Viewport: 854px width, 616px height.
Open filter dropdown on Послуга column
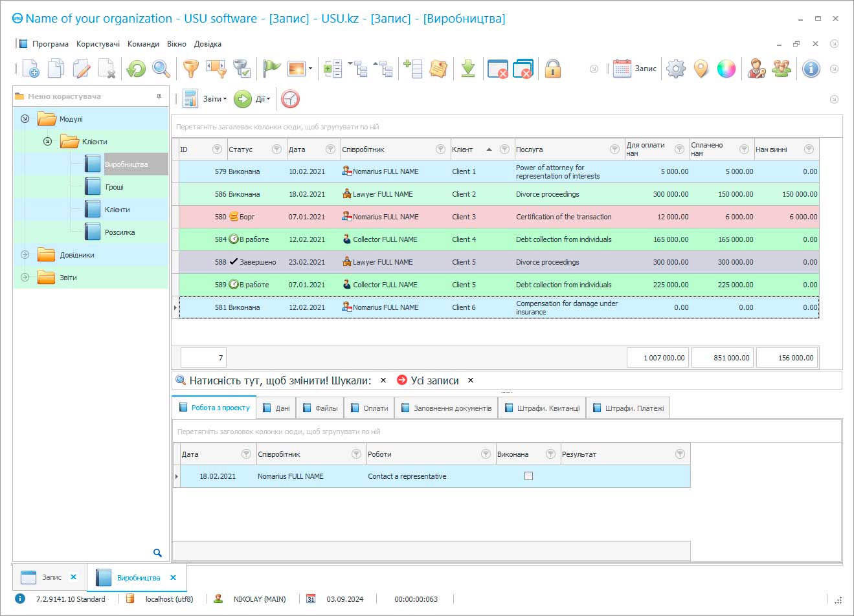[614, 149]
